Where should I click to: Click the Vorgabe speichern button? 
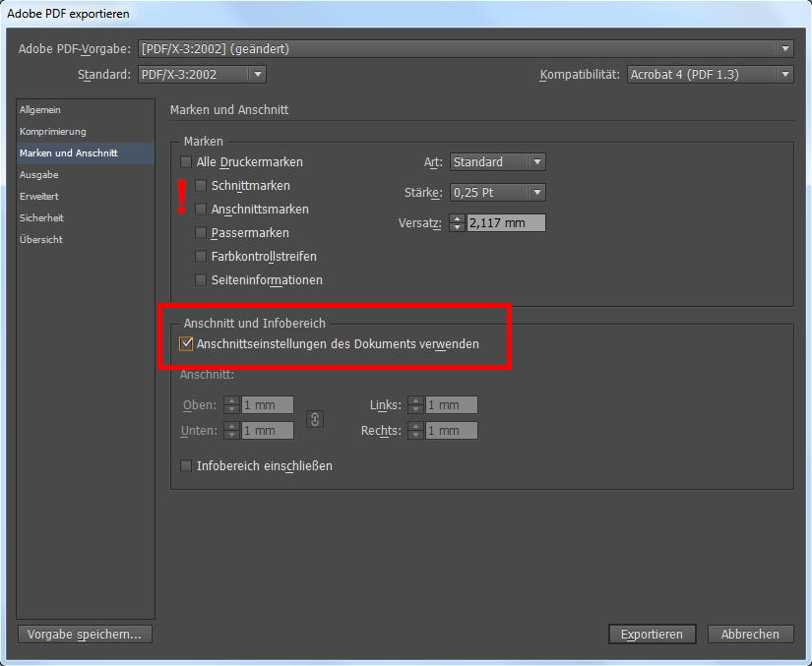pos(85,635)
